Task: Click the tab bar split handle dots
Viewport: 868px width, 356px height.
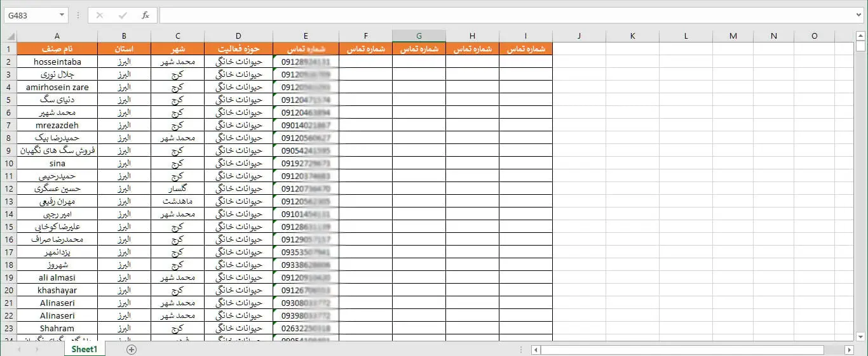Action: 522,350
